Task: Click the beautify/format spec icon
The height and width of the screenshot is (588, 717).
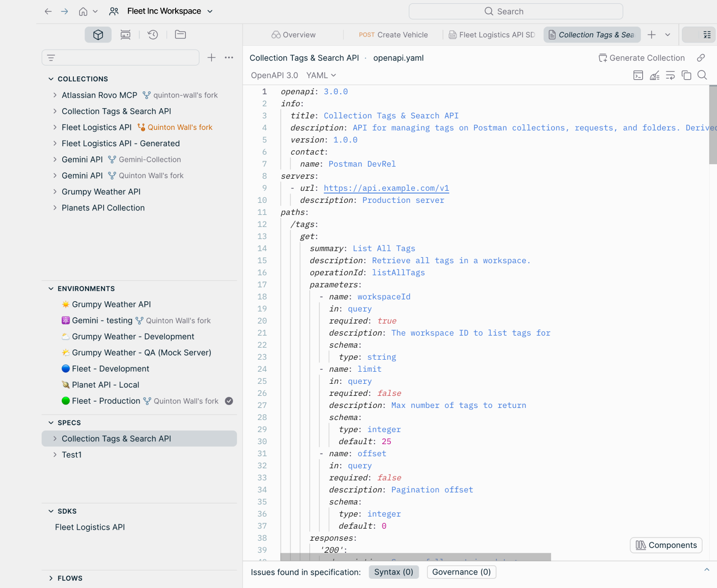Action: coord(654,75)
